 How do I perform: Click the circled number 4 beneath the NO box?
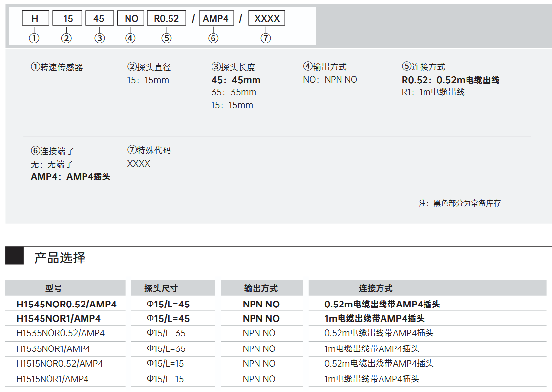(x=130, y=38)
